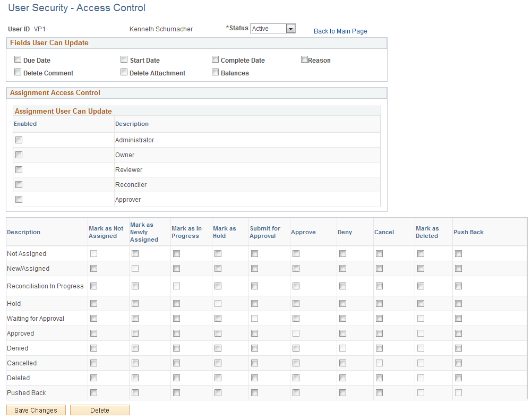
Task: Click the Delete button
Action: point(99,409)
